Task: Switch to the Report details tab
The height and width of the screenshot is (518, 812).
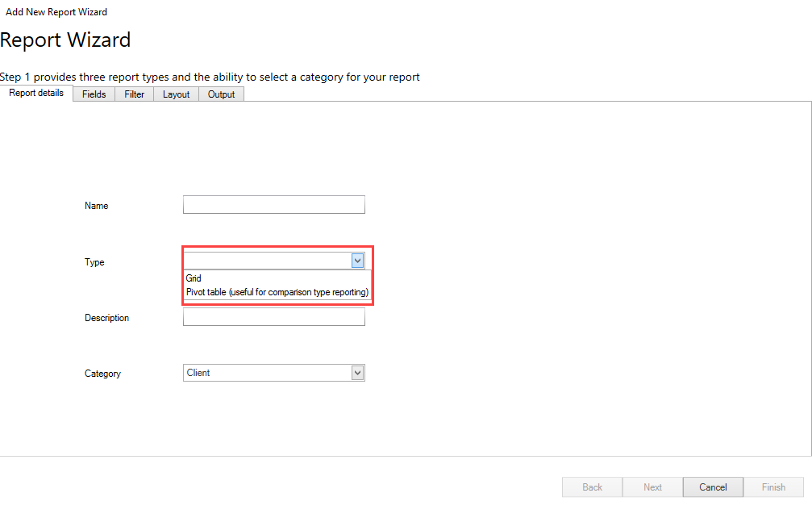Action: [x=36, y=94]
